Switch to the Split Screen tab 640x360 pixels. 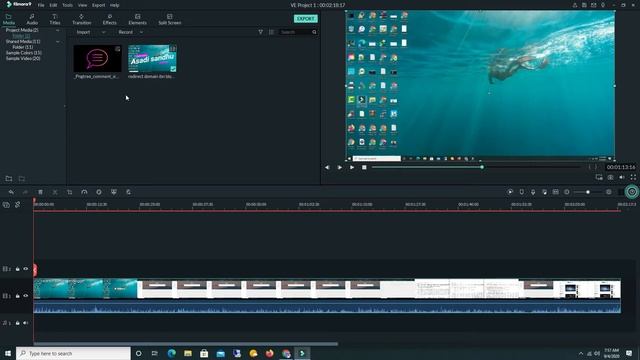click(170, 19)
